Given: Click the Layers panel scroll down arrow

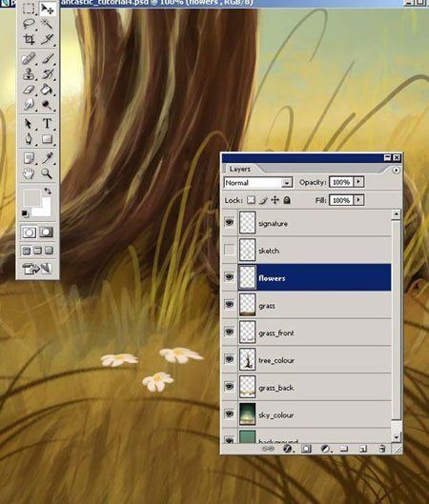Looking at the screenshot, I should pyautogui.click(x=397, y=436).
